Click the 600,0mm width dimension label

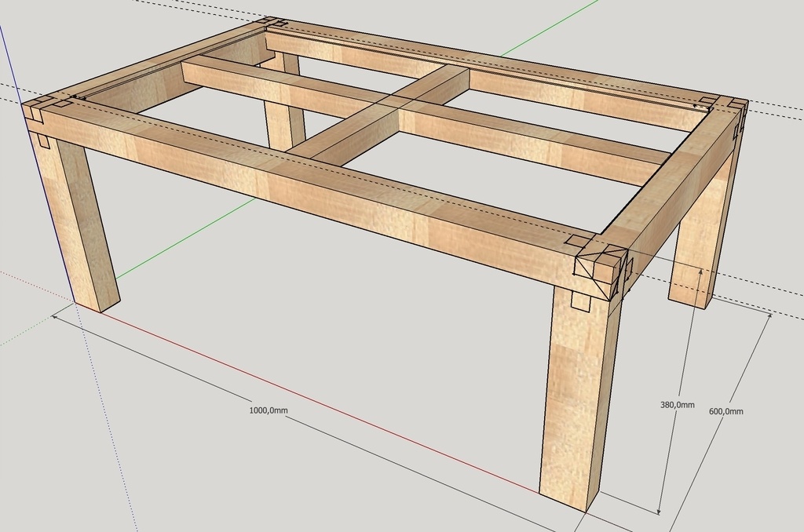[x=725, y=411]
